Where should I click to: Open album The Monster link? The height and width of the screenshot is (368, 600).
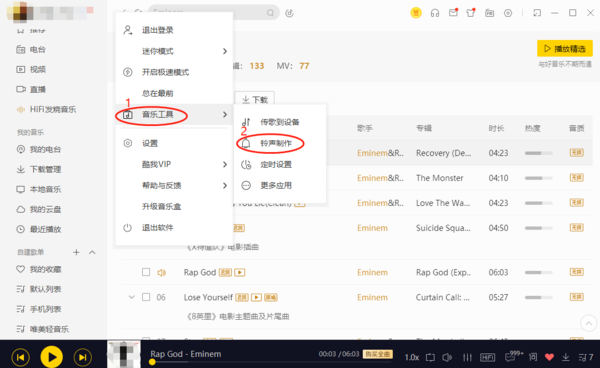tap(440, 178)
